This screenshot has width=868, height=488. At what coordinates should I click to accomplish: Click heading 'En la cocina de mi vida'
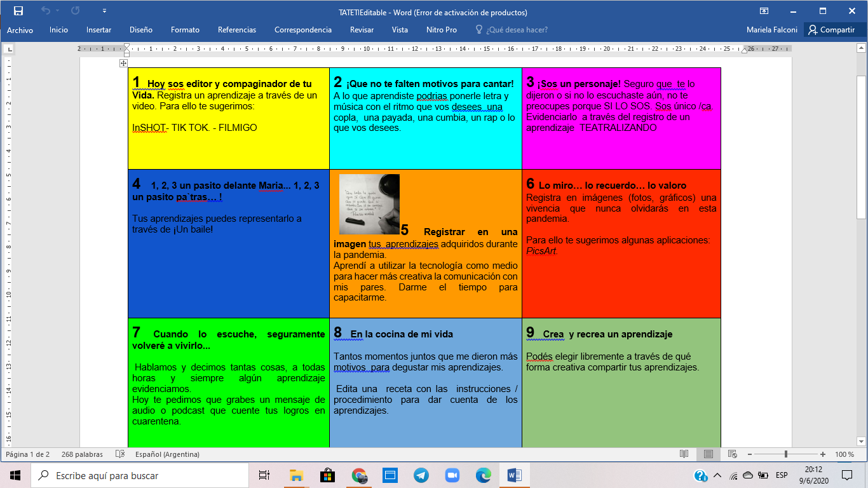click(402, 334)
